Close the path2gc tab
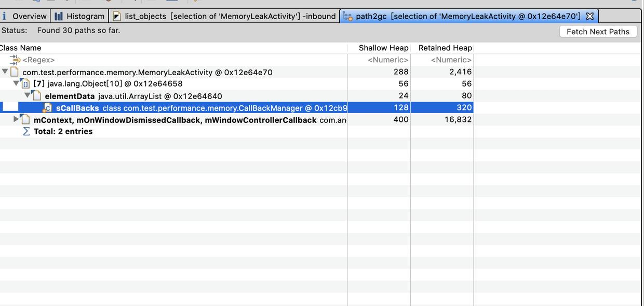This screenshot has height=306, width=644. click(590, 16)
